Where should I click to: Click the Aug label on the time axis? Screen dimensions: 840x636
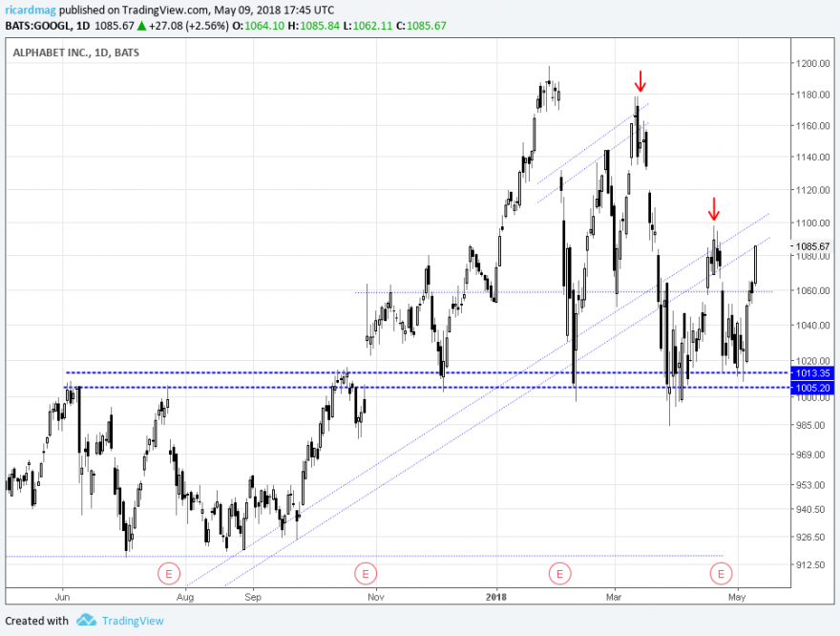[x=185, y=597]
